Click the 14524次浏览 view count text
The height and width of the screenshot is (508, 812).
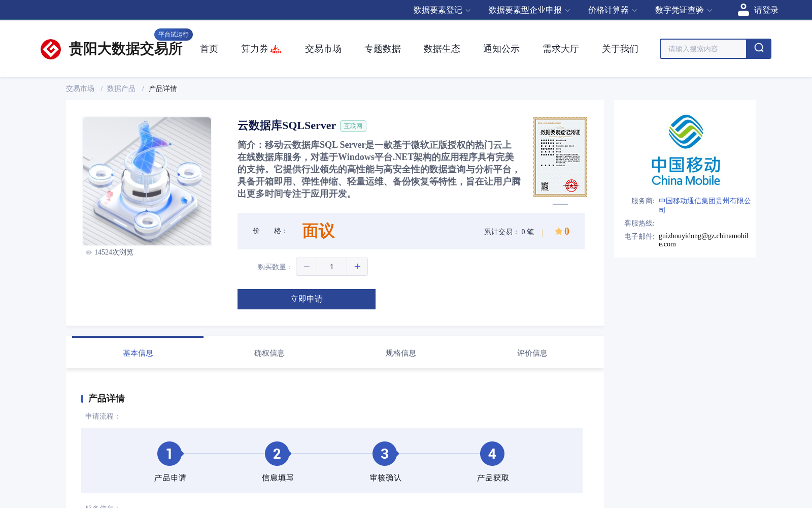click(114, 252)
